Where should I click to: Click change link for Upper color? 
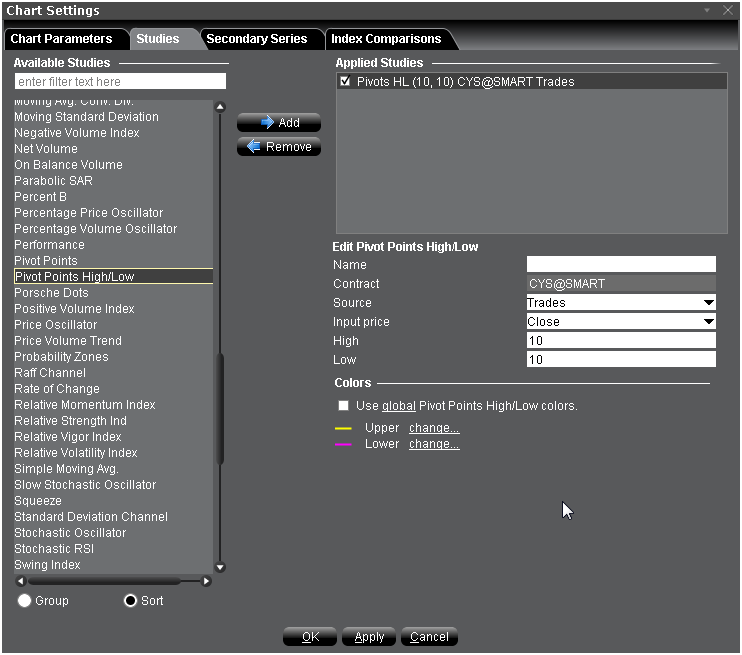pyautogui.click(x=434, y=428)
